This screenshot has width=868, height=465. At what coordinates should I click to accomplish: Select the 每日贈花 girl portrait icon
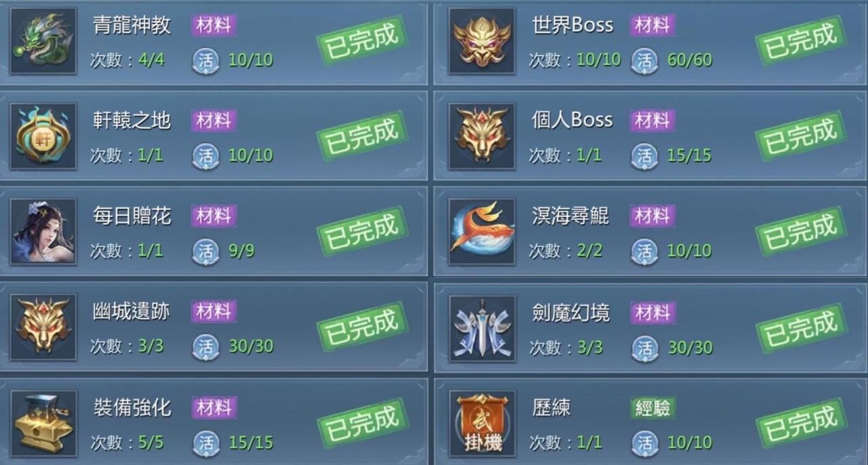coord(43,232)
